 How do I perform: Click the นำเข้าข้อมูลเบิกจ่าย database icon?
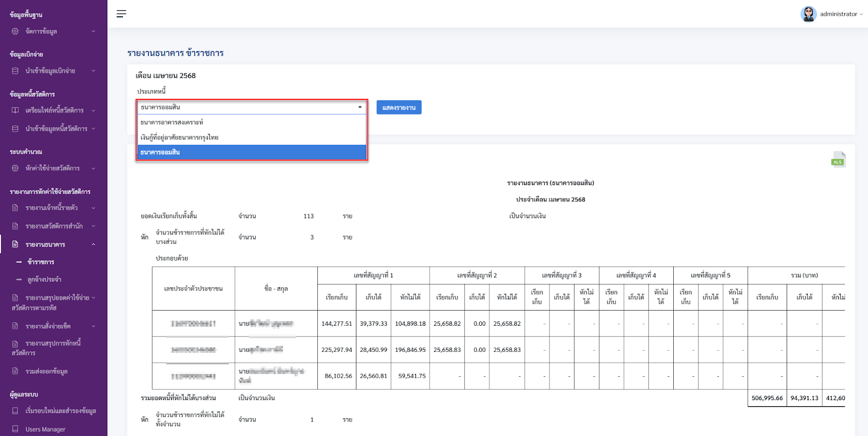point(15,71)
